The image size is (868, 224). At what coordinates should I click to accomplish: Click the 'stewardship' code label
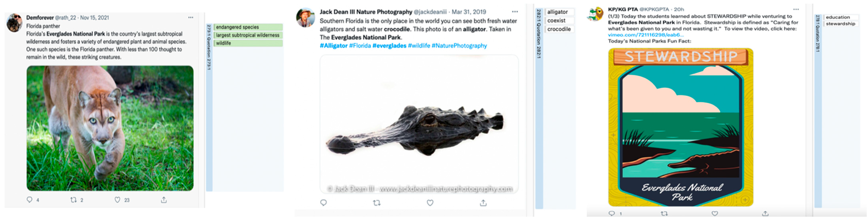click(x=840, y=24)
